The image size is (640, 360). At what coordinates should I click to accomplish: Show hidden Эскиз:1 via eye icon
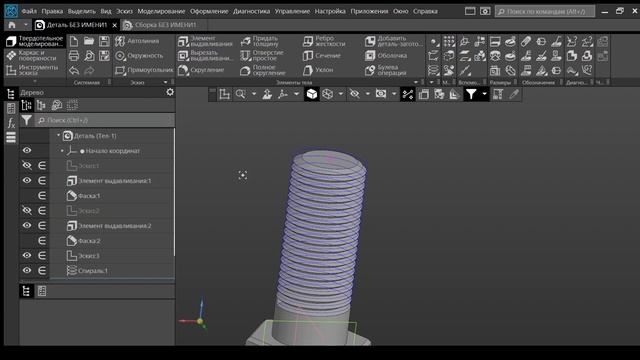[x=27, y=166]
